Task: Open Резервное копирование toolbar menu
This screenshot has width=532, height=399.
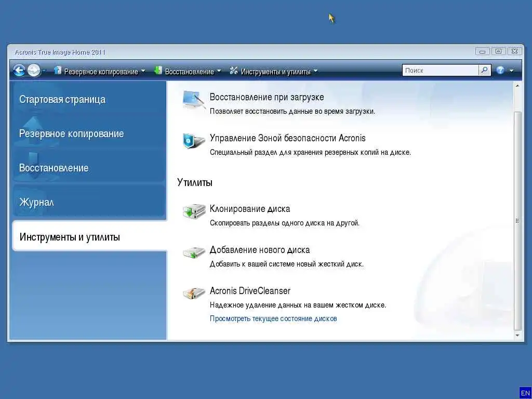Action: point(101,72)
